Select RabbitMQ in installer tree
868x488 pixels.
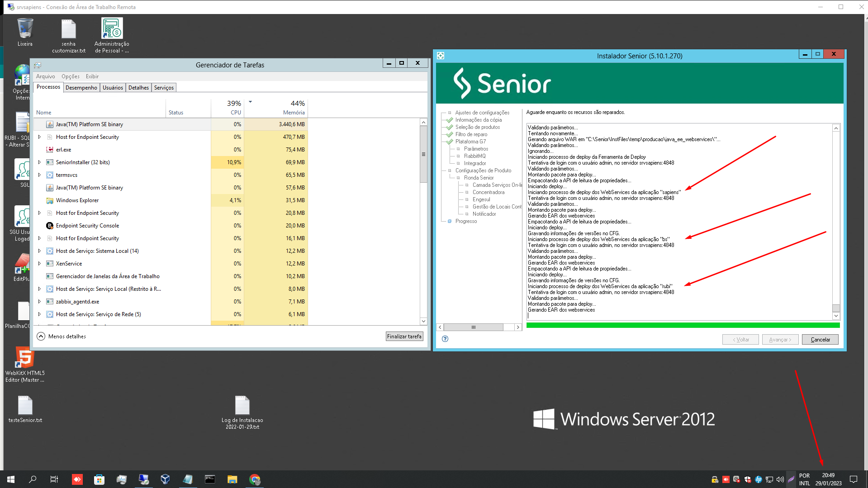pos(474,156)
